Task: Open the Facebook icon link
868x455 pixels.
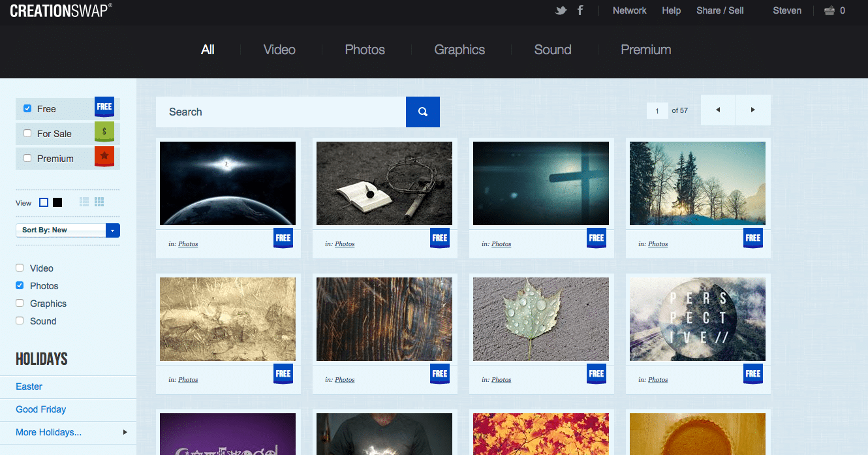Action: pyautogui.click(x=580, y=10)
